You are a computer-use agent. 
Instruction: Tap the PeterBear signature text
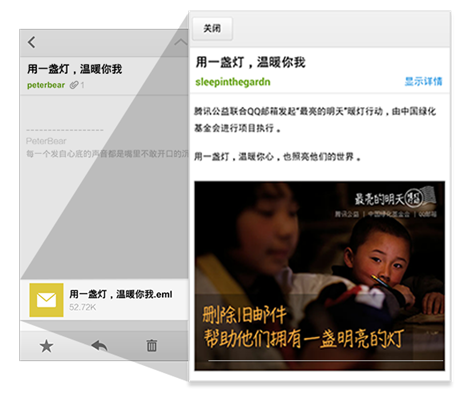[46, 141]
